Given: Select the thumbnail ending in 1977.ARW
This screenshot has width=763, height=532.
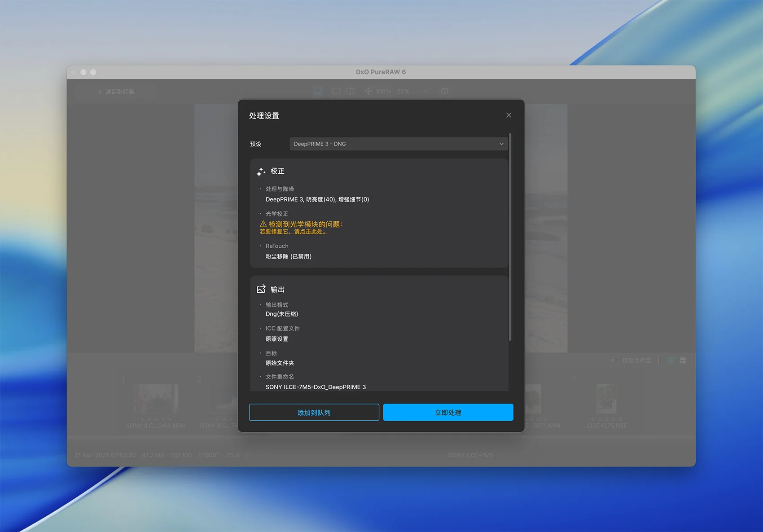Looking at the screenshot, I should tap(533, 400).
